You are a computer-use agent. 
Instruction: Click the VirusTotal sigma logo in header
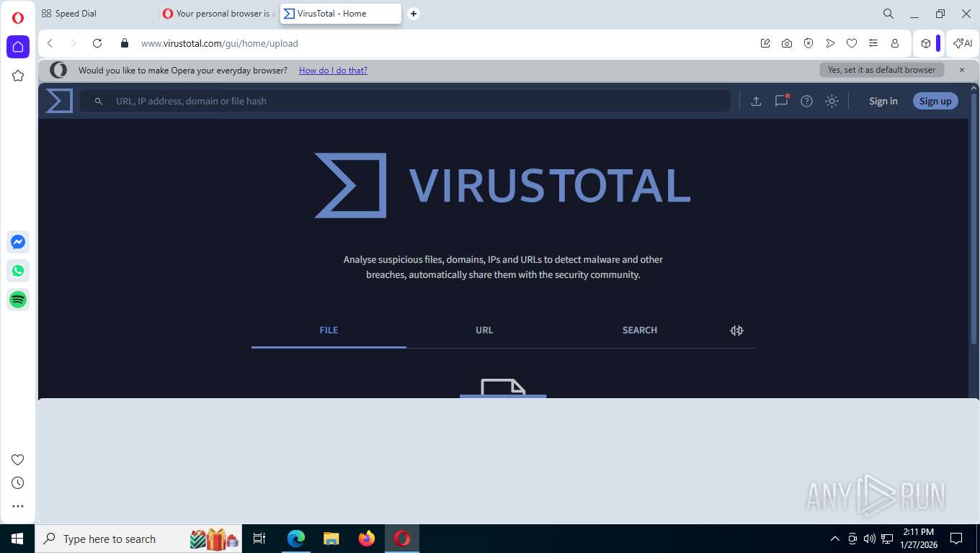[59, 101]
